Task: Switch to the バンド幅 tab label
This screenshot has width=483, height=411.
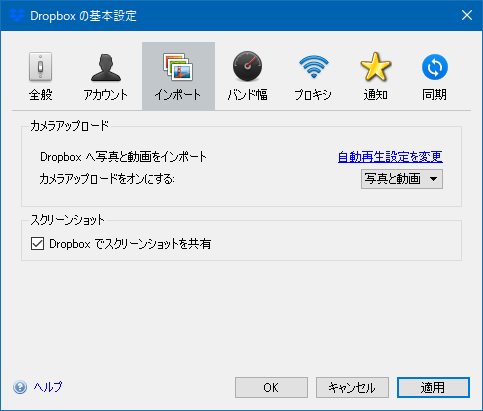Action: point(247,95)
